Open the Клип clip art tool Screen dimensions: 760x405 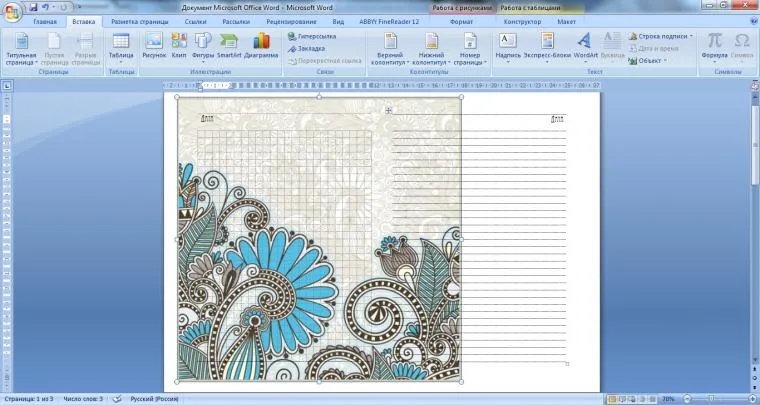(x=179, y=47)
